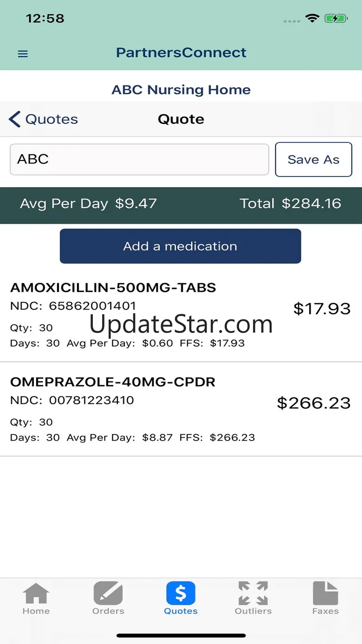Screen dimensions: 362x644
Task: Tap the back chevron beside Quotes
Action: (14, 119)
